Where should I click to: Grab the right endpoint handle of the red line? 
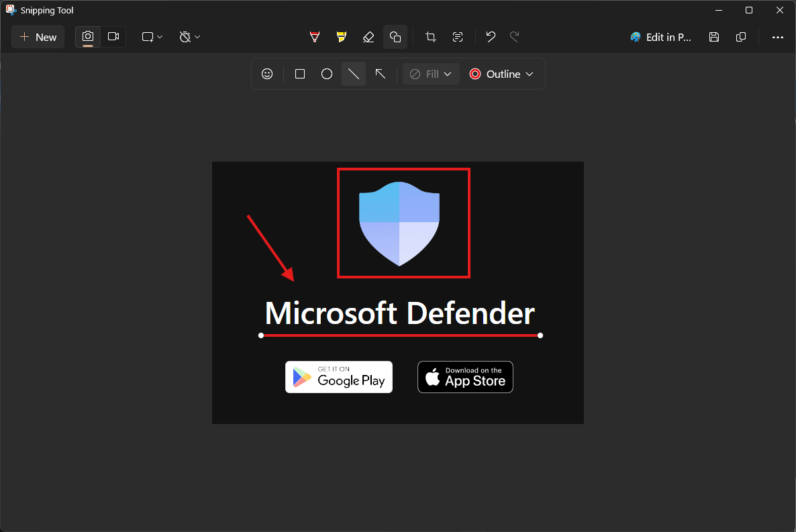point(540,335)
